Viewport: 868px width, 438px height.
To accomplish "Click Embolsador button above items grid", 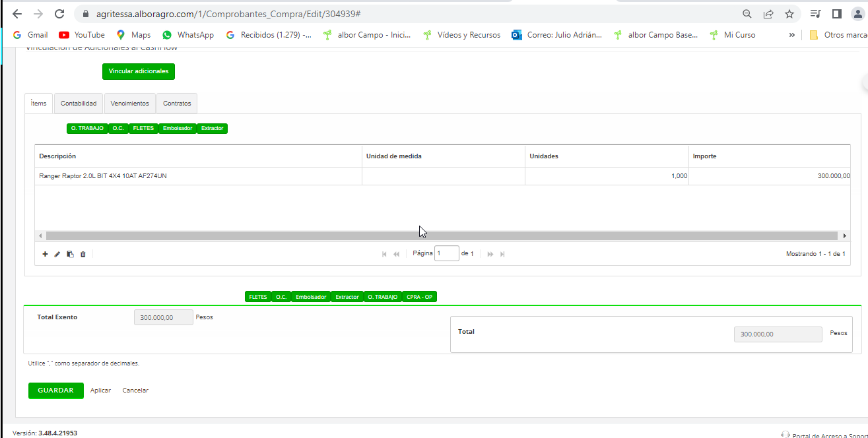I will [178, 128].
